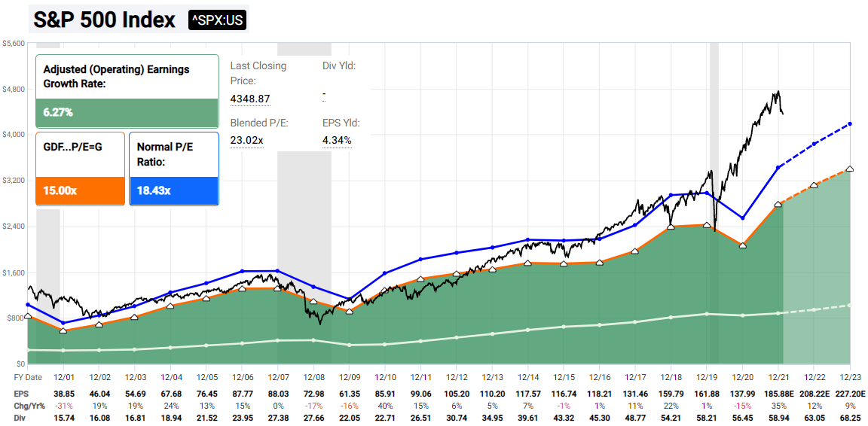Screen dimensions: 868x426
Task: Click the orange triangle marker at 12/20
Action: tap(742, 245)
